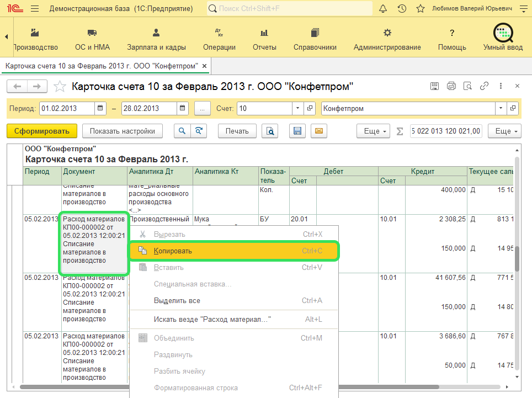Click the save report floppy disk icon
Image resolution: width=532 pixels, height=398 pixels.
coord(297,131)
